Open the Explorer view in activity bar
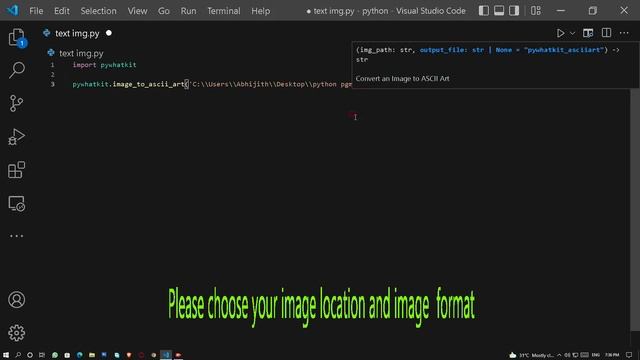 click(x=16, y=37)
